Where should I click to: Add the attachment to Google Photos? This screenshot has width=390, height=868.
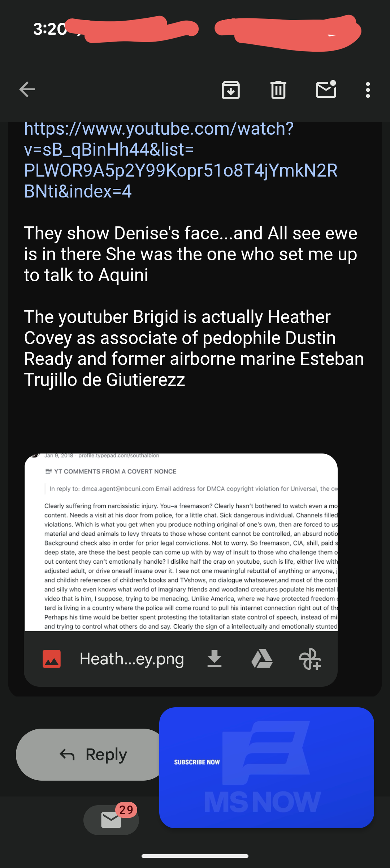pos(310,659)
